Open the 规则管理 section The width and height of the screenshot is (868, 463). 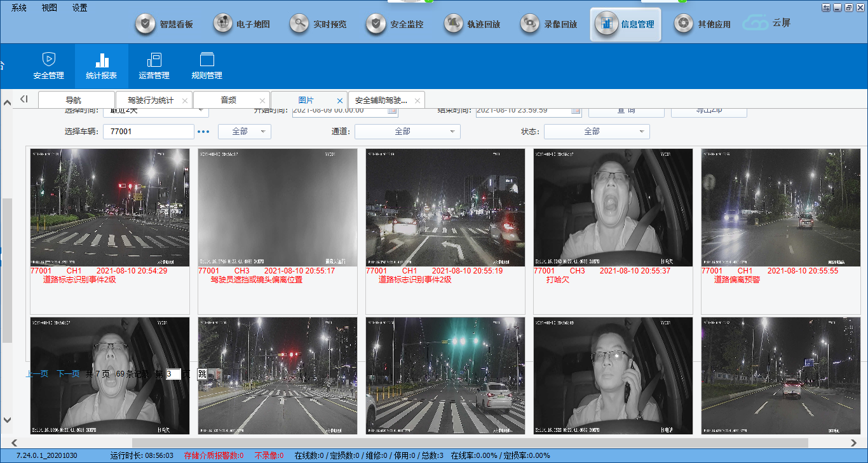pos(207,66)
